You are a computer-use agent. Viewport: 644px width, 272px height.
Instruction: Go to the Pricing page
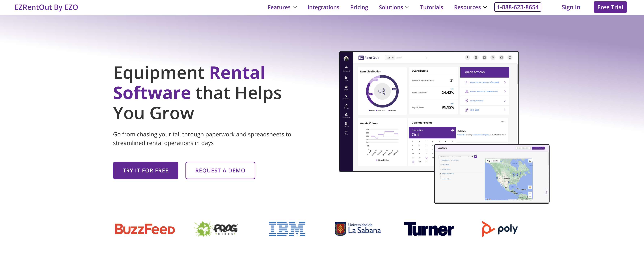point(359,7)
